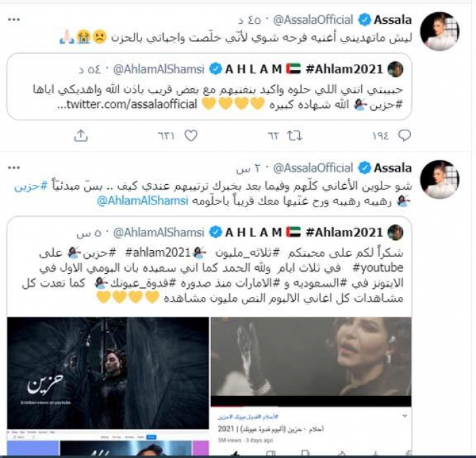This screenshot has width=476, height=458.
Task: View the dark حزين poster image
Action: [108, 373]
